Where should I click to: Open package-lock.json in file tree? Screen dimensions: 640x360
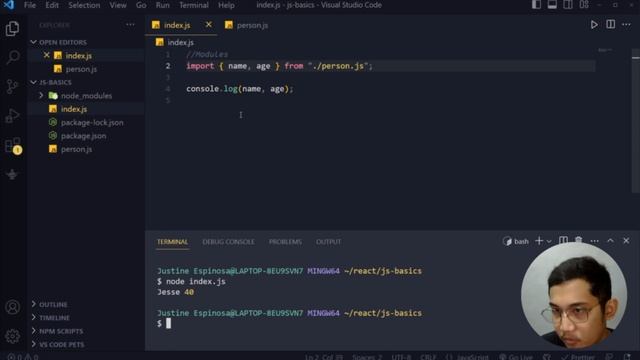(92, 122)
